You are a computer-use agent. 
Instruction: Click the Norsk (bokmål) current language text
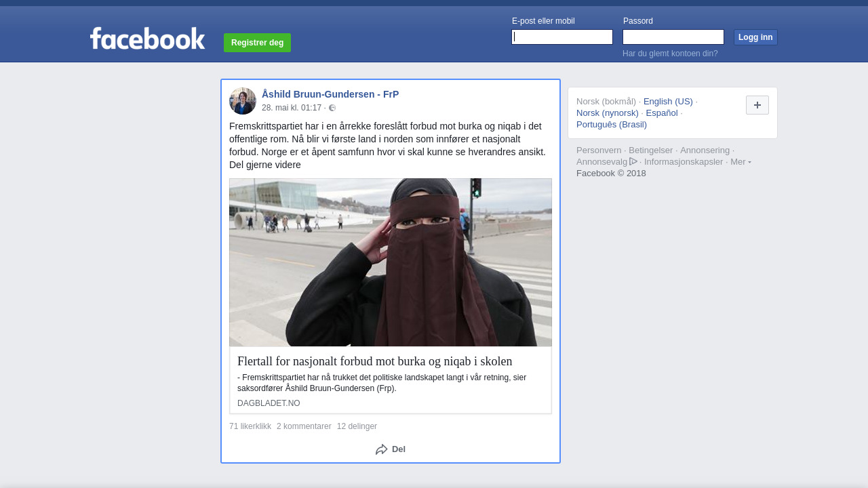click(x=606, y=102)
